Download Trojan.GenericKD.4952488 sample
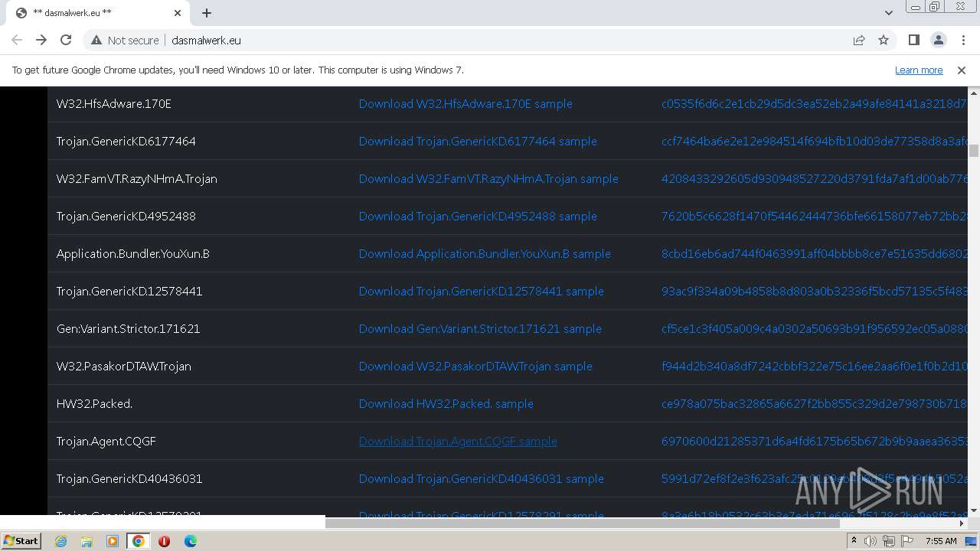 (x=478, y=216)
